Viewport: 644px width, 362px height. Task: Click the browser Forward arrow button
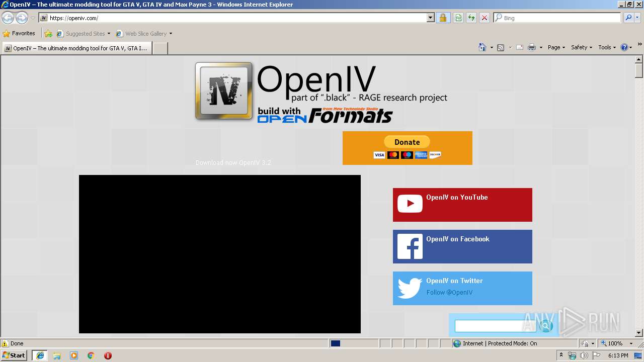tap(22, 18)
